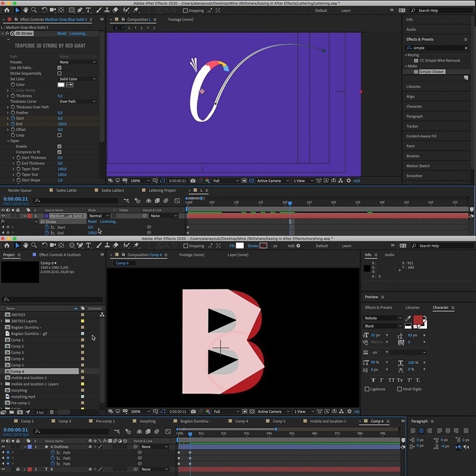Open the Motion Sketch panel
Screen dimensions: 476x476
point(418,166)
